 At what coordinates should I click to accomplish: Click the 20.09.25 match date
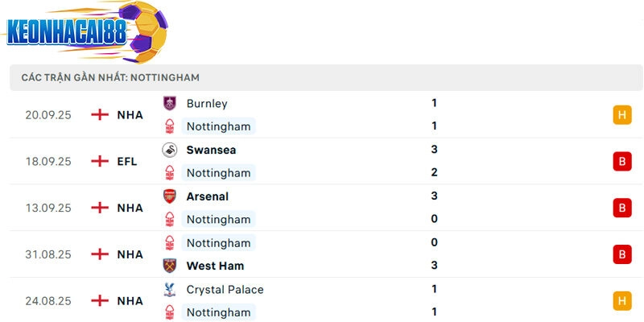click(48, 115)
